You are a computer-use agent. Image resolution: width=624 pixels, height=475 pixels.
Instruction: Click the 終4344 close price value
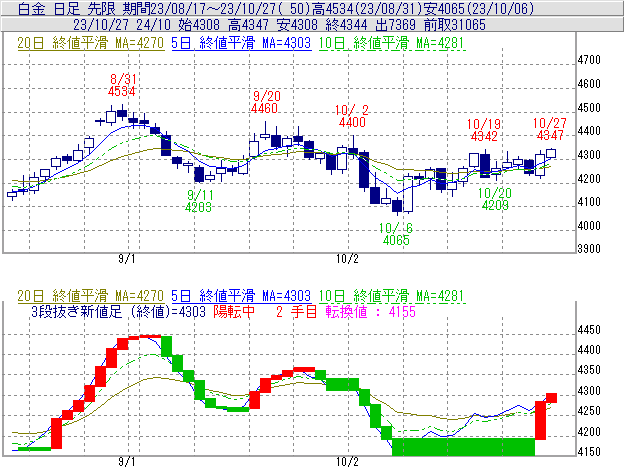pyautogui.click(x=347, y=25)
